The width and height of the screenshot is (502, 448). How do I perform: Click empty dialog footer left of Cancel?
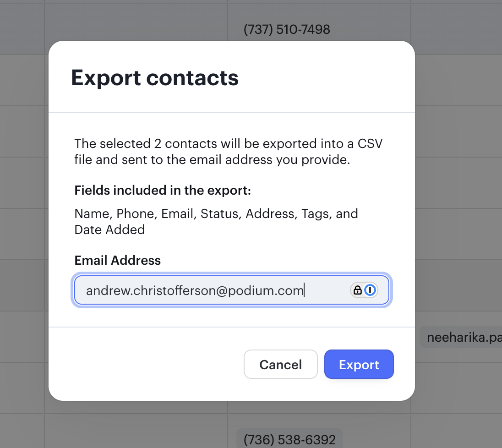pyautogui.click(x=151, y=365)
